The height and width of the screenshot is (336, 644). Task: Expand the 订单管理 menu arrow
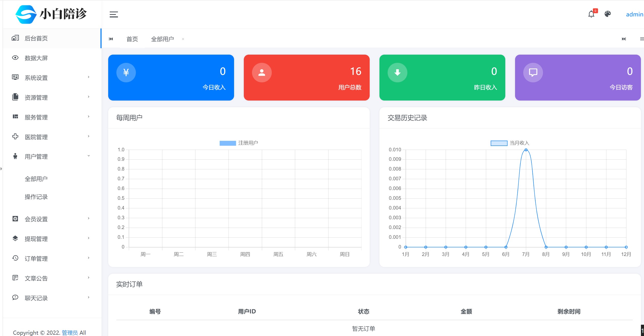click(89, 258)
